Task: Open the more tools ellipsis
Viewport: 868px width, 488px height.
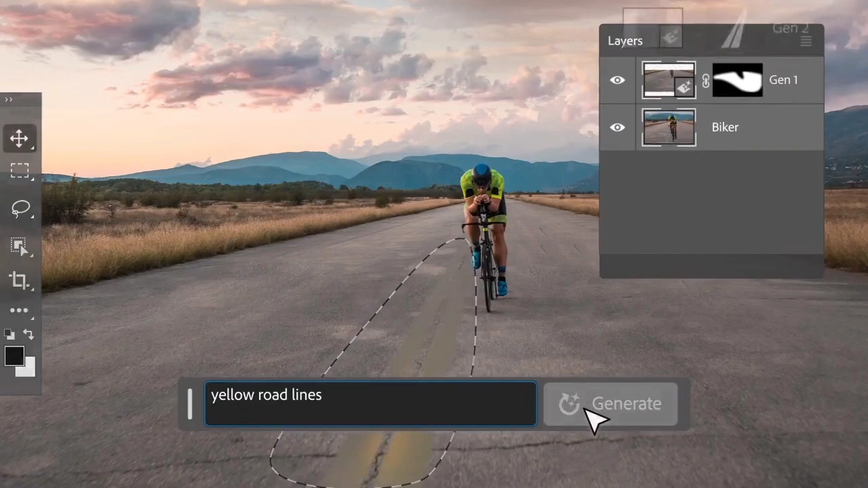Action: point(19,310)
